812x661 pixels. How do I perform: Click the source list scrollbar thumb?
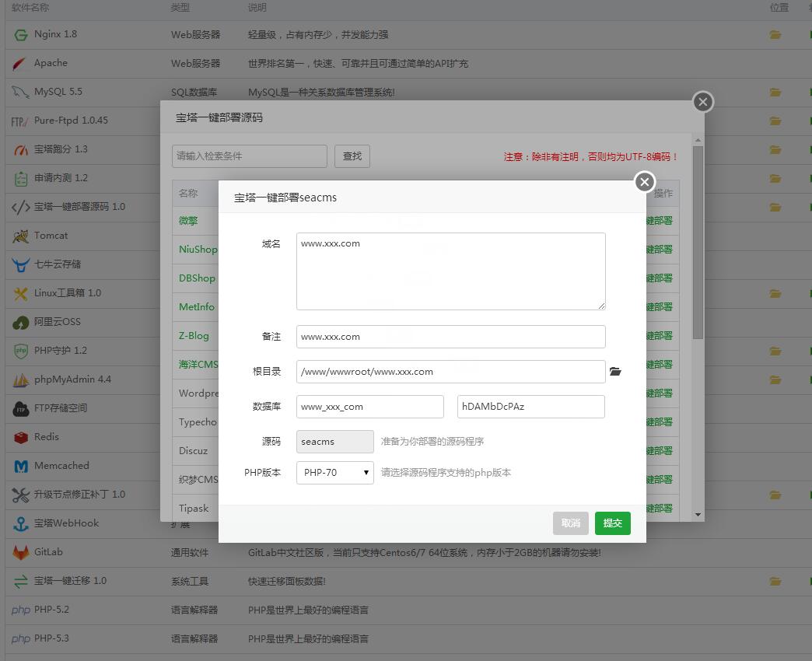698,243
